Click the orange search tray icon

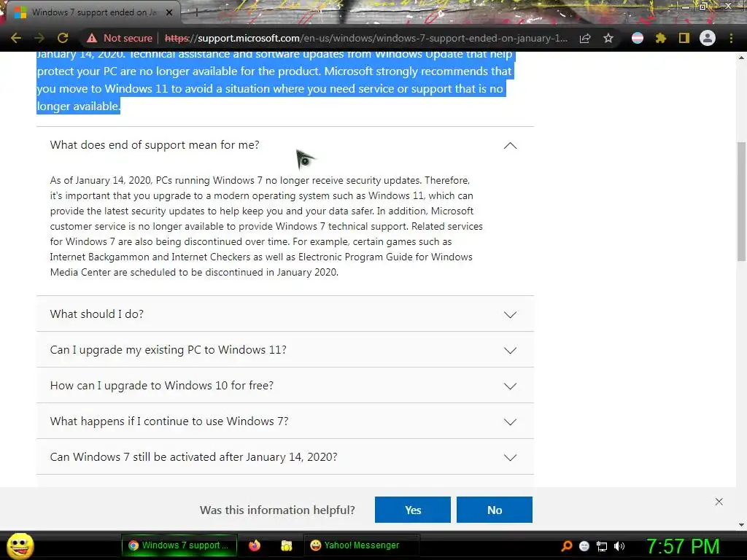(x=567, y=545)
